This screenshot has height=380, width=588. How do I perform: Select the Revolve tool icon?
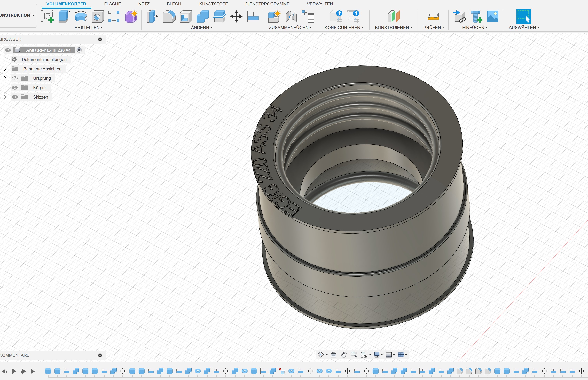click(x=81, y=16)
